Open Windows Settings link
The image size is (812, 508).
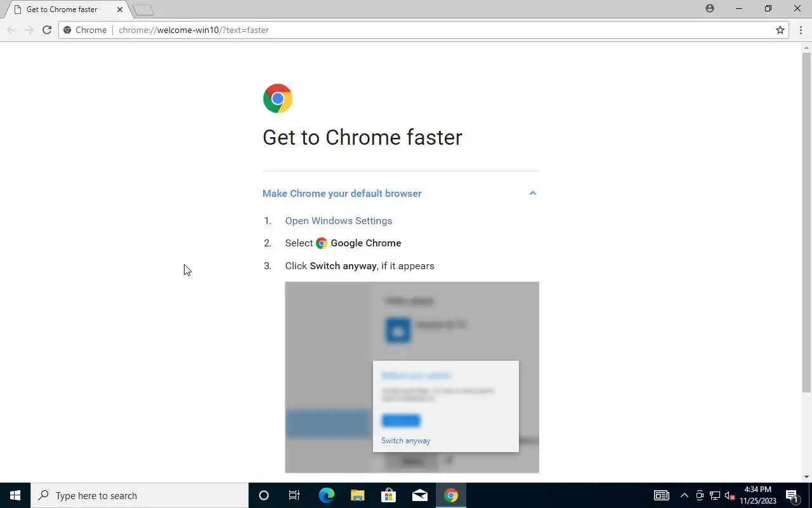(339, 221)
